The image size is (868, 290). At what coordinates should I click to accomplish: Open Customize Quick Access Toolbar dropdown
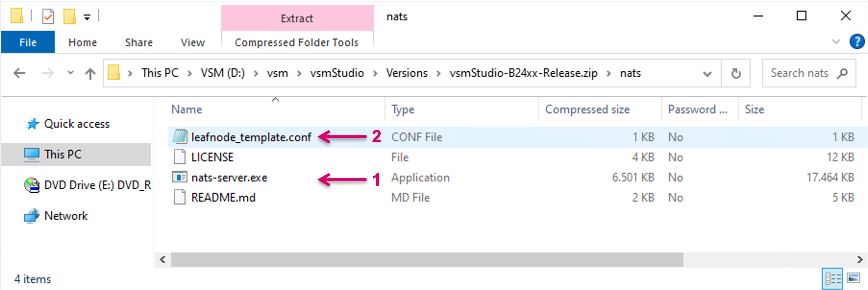(x=87, y=17)
